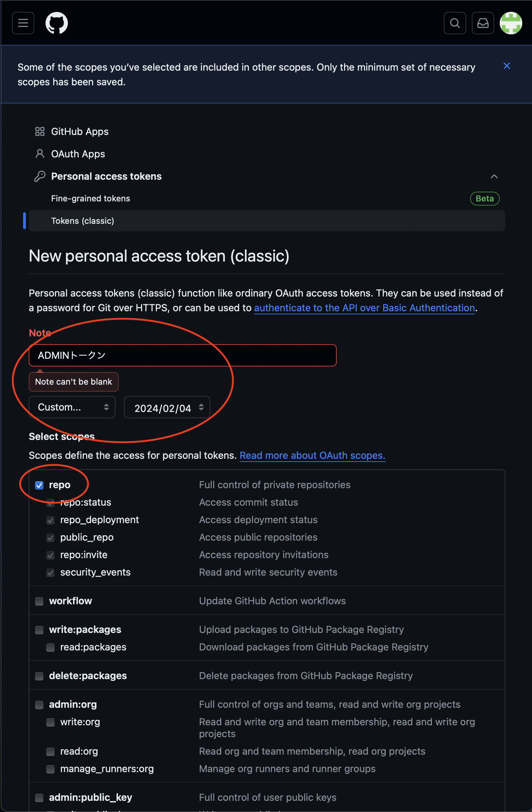Open Fine-grained tokens page
Image resolution: width=532 pixels, height=812 pixels.
click(91, 199)
